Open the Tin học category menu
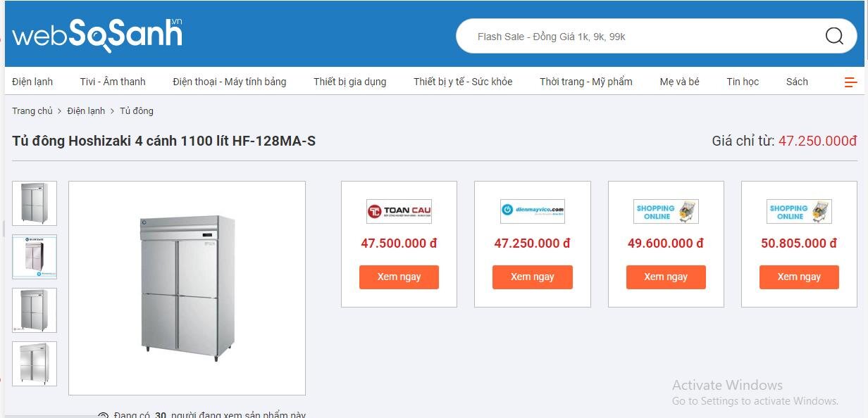Screen dimensions: 868x418 click(743, 82)
